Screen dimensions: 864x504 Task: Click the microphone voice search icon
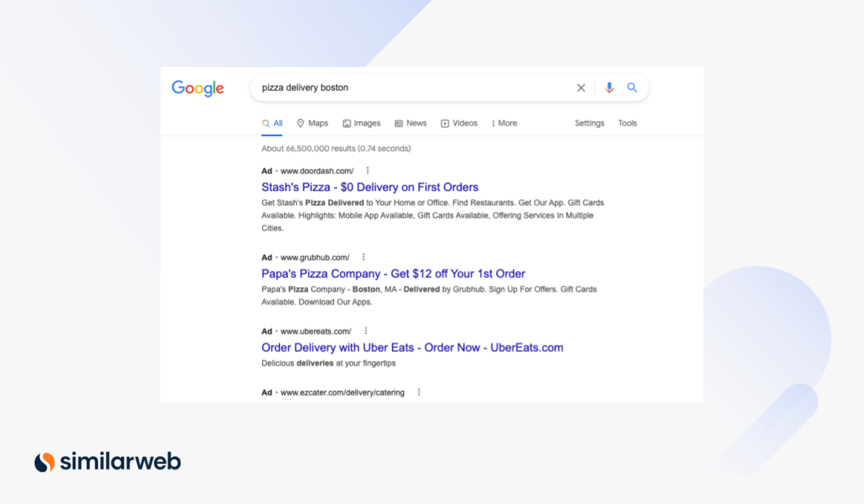[609, 88]
